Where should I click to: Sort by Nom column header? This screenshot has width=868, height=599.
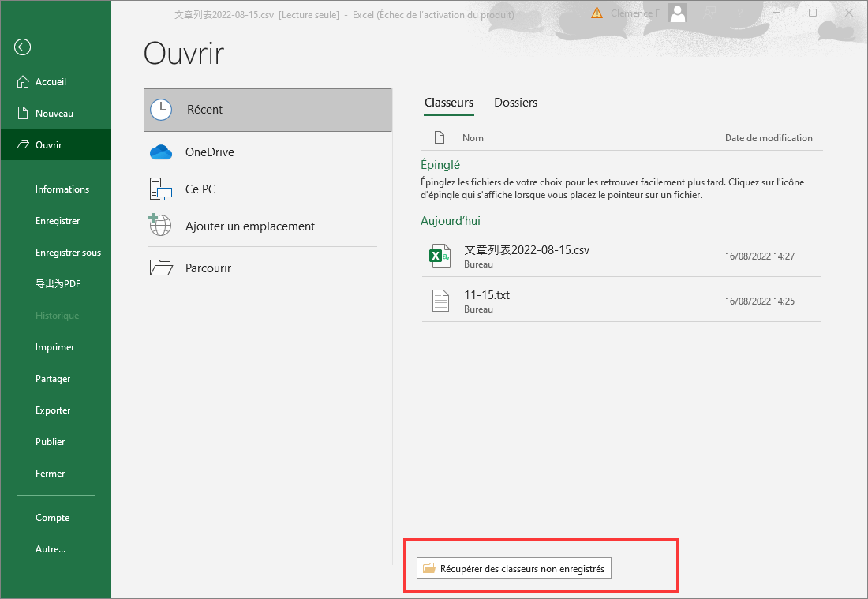tap(473, 138)
